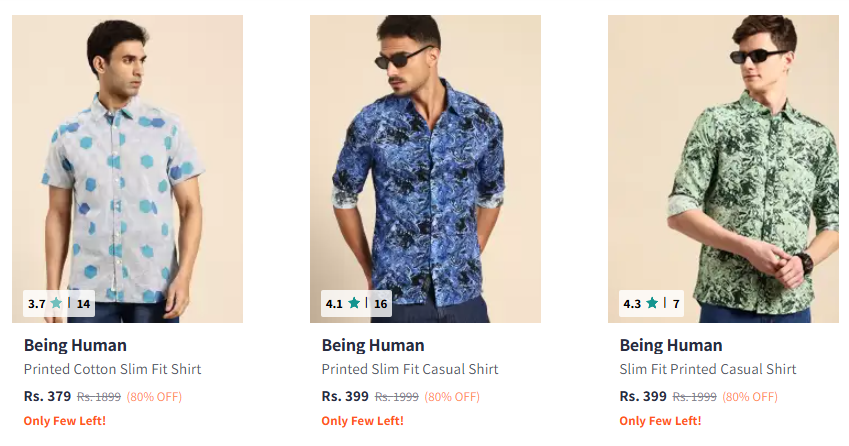Click Being Human brand above Printed Slim Fit Casual
This screenshot has width=849, height=446.
373,346
